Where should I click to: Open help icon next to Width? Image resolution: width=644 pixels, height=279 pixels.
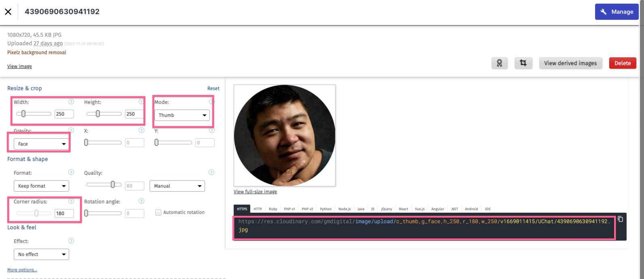(71, 102)
